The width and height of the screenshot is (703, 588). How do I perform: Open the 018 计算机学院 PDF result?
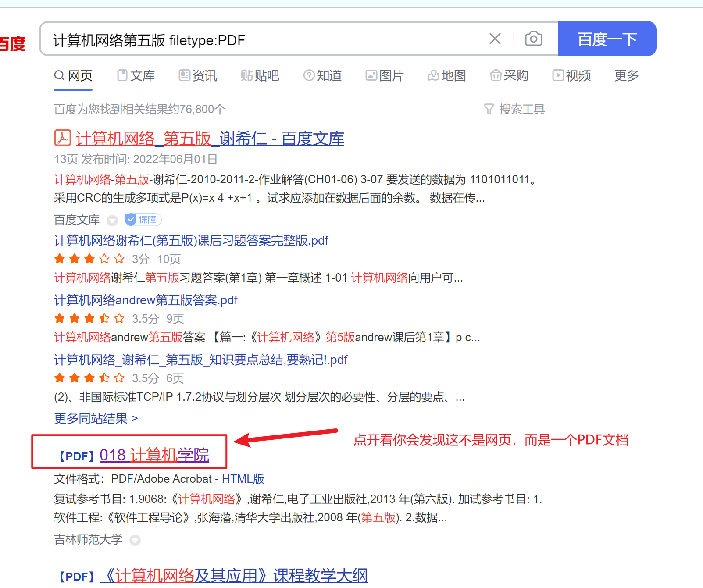154,455
